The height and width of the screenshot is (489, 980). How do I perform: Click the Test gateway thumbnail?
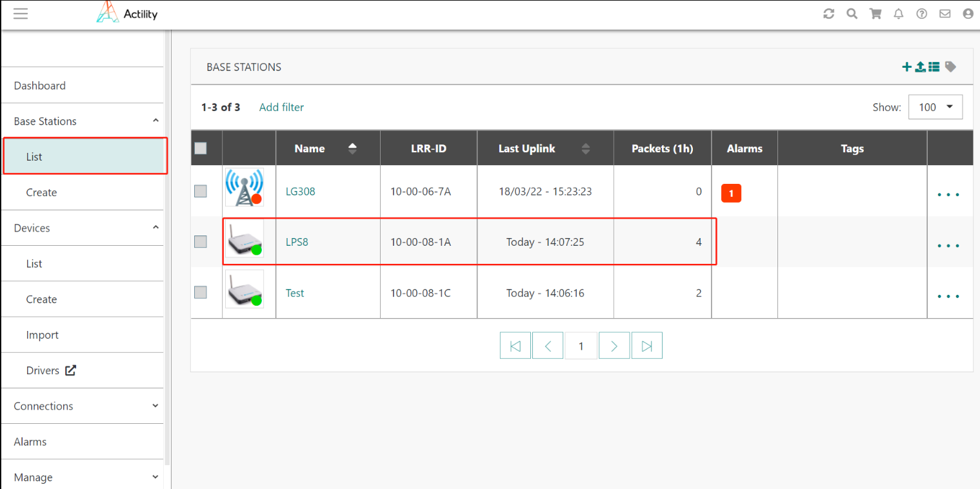(245, 289)
